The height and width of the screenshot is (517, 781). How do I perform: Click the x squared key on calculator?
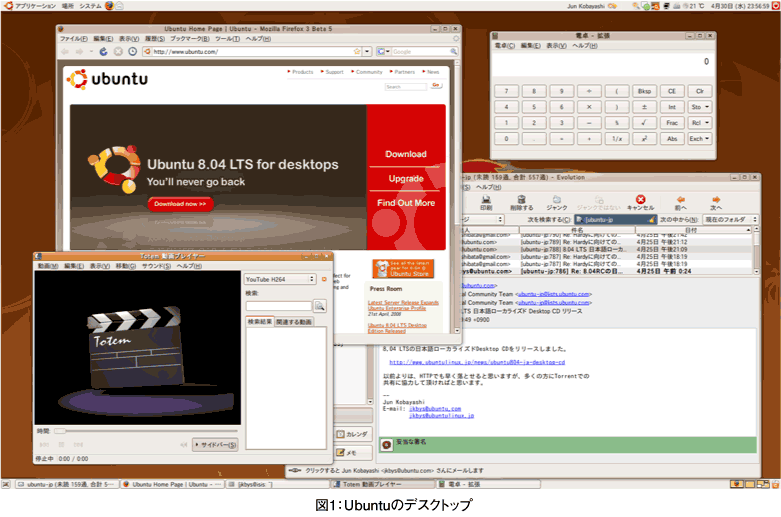coord(644,138)
